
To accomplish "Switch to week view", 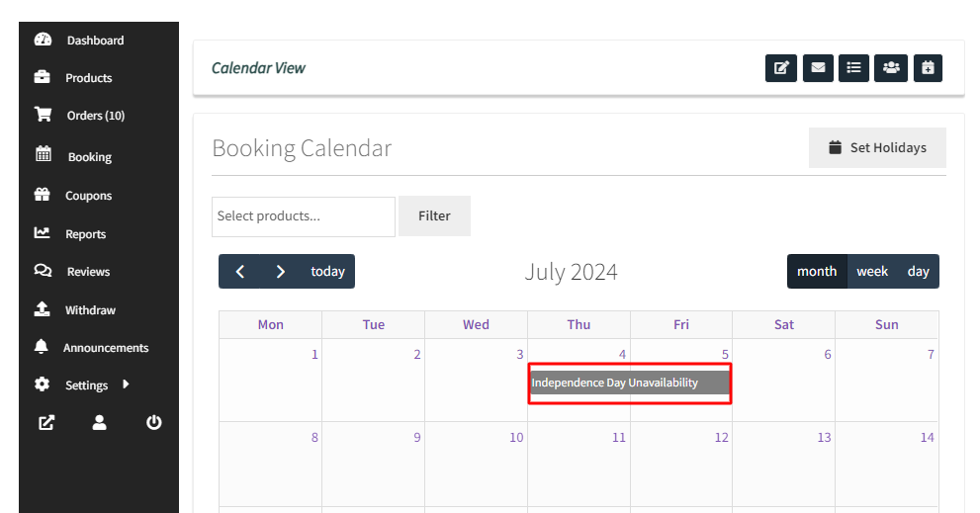I will pos(872,271).
